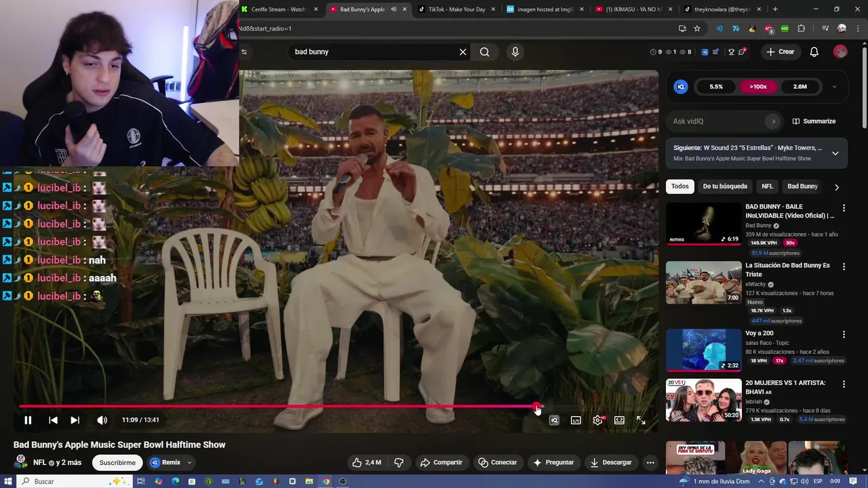Show more filter chips arrow
Screen dimensions: 868x488
(x=837, y=187)
